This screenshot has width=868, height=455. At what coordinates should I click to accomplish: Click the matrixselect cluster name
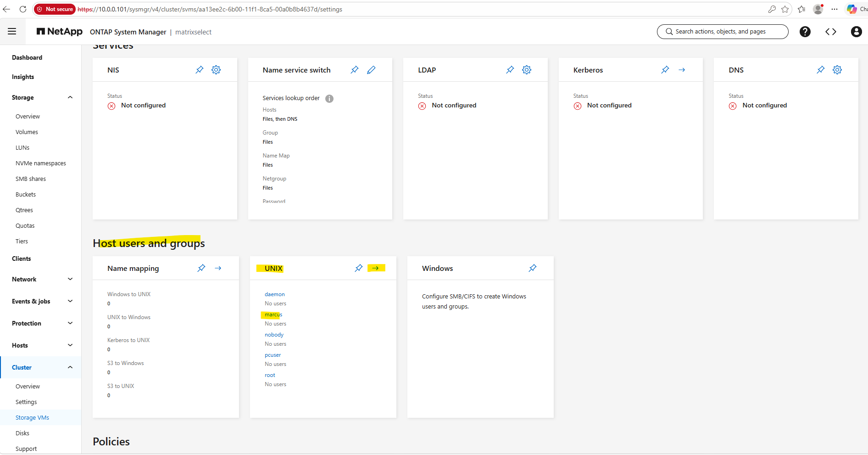pos(193,32)
